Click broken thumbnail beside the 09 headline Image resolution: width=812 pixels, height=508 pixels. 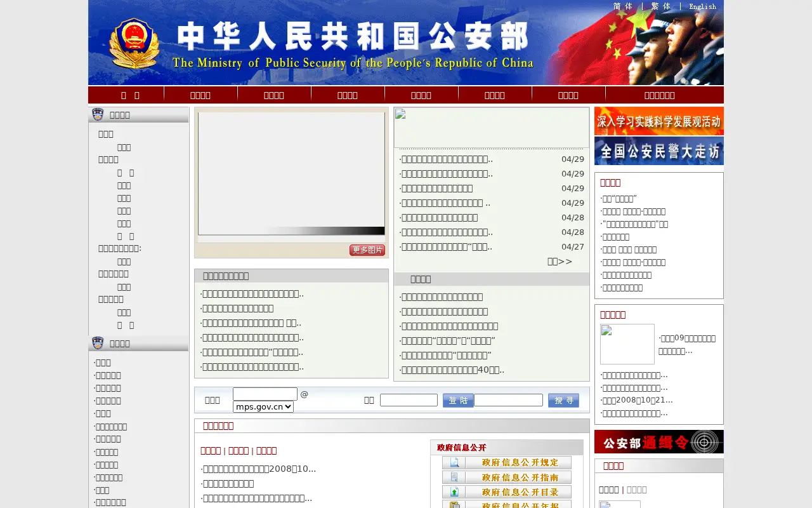point(627,344)
